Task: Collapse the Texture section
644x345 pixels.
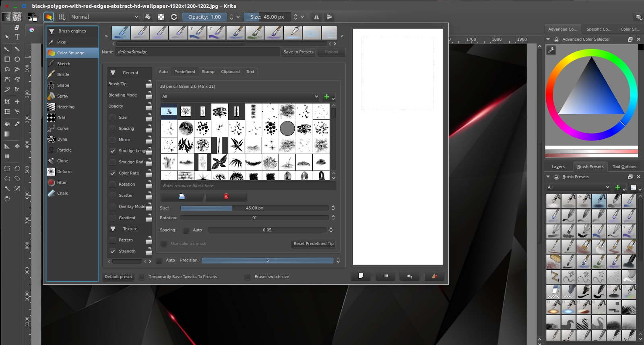Action: (113, 229)
